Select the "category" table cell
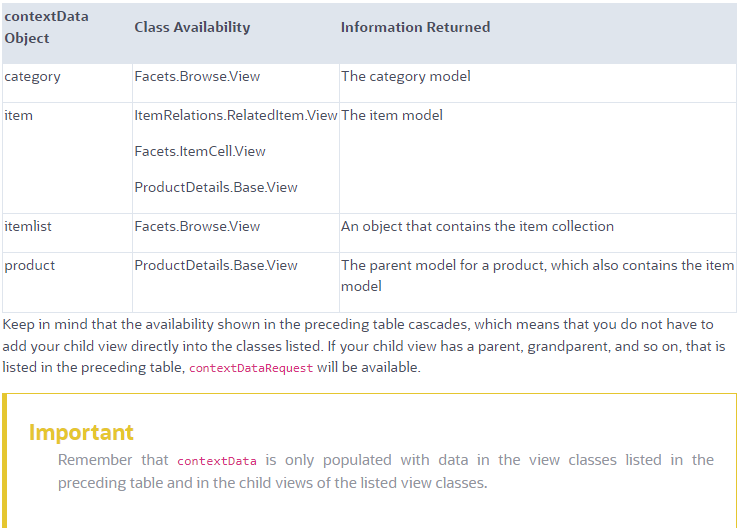Screen dimensions: 737x528 (32, 77)
